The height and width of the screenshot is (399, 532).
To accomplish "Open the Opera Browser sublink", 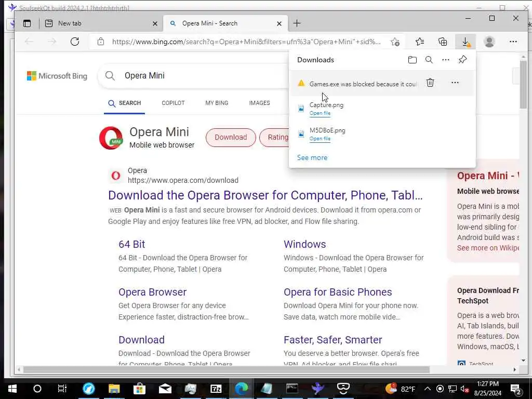I will pyautogui.click(x=152, y=292).
